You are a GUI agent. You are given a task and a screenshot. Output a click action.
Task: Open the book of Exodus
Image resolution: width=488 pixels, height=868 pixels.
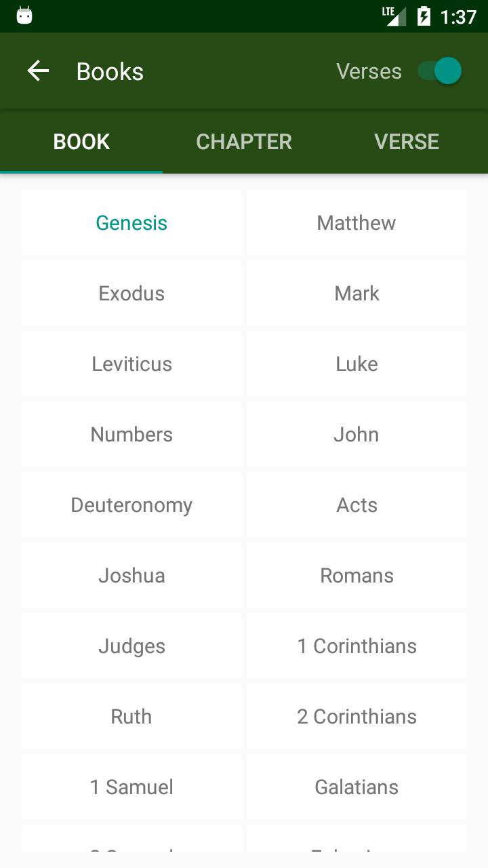tap(131, 293)
